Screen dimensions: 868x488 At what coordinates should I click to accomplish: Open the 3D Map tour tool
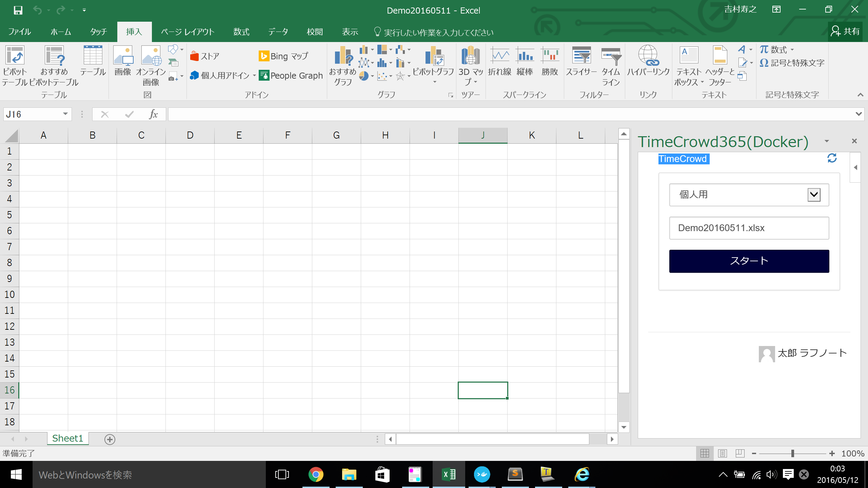tap(471, 65)
